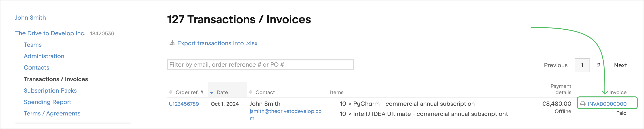Sort table by Contact column arrows
The image size is (644, 129).
pos(251,92)
